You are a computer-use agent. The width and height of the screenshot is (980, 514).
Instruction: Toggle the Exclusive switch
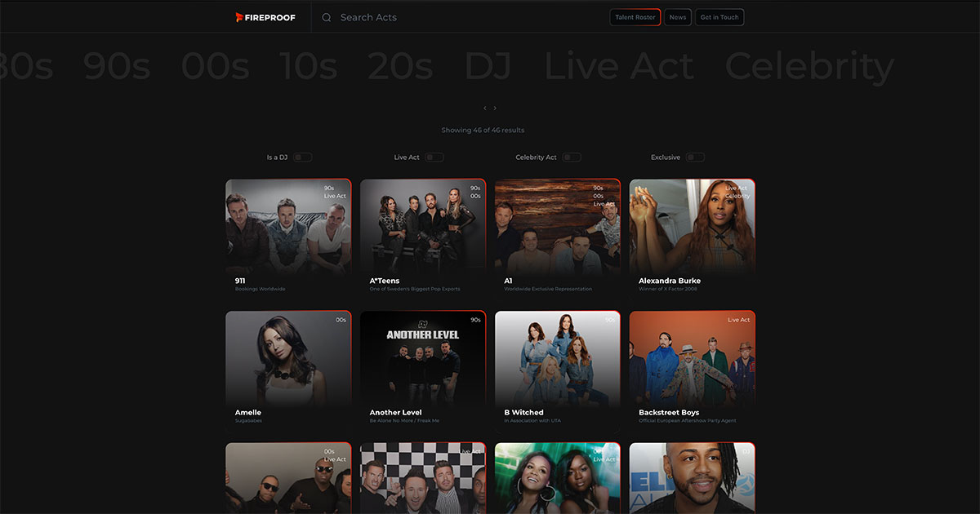tap(695, 157)
